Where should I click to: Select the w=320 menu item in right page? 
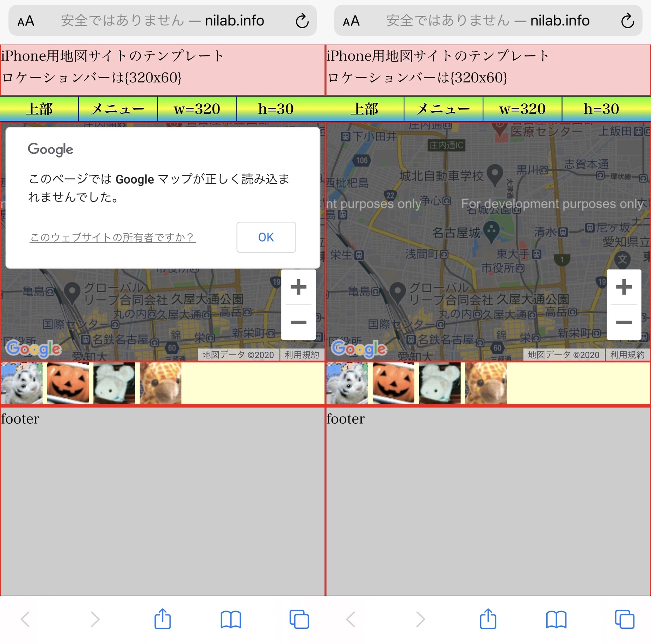[522, 109]
